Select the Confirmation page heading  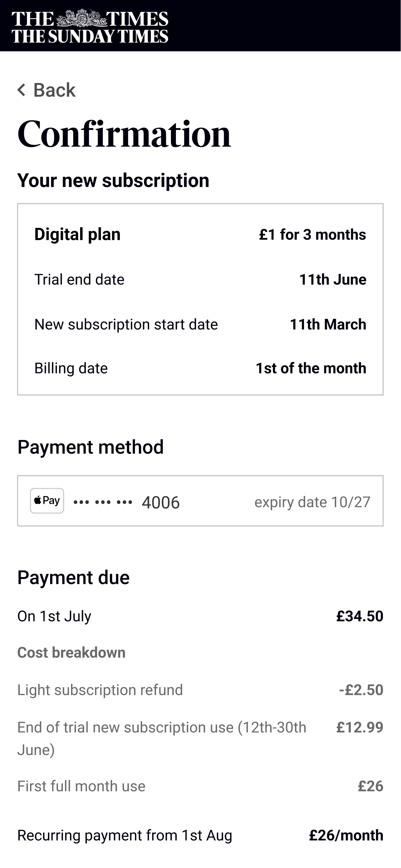pyautogui.click(x=124, y=134)
